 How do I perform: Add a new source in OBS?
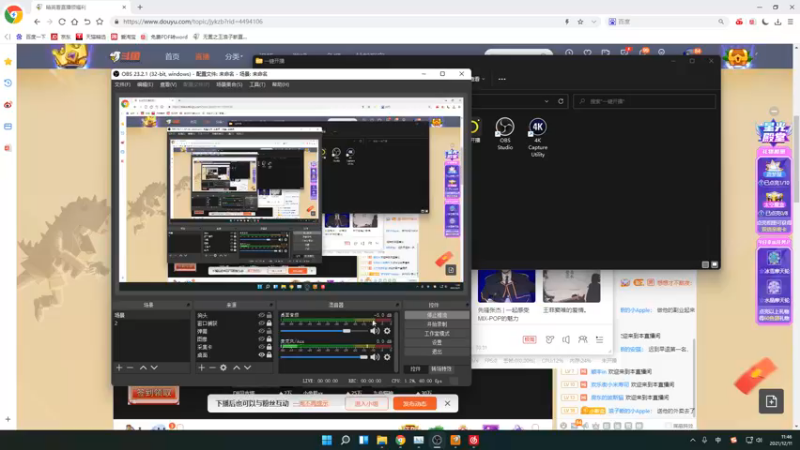click(x=202, y=367)
